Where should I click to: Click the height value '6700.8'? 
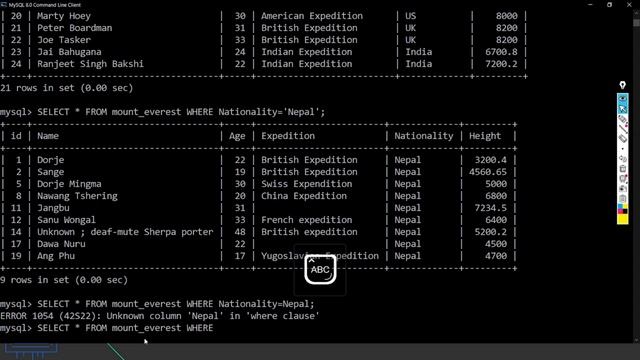(501, 52)
